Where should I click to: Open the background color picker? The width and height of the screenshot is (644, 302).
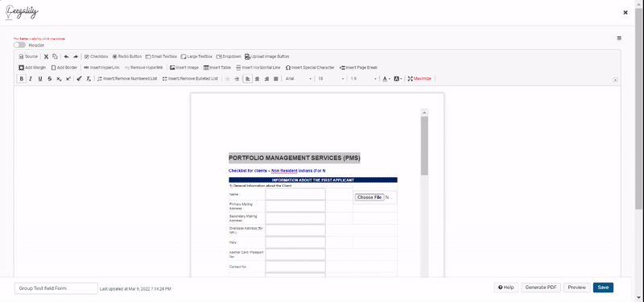398,78
